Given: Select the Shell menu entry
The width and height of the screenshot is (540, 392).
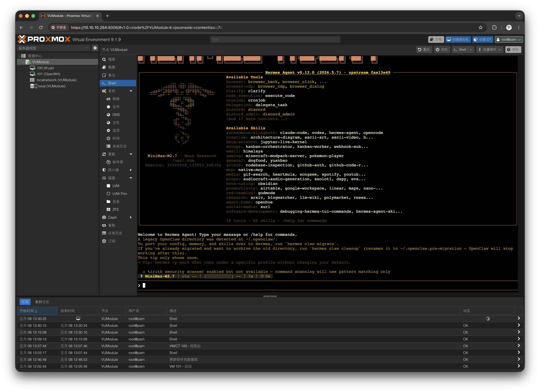Looking at the screenshot, I should click(118, 83).
